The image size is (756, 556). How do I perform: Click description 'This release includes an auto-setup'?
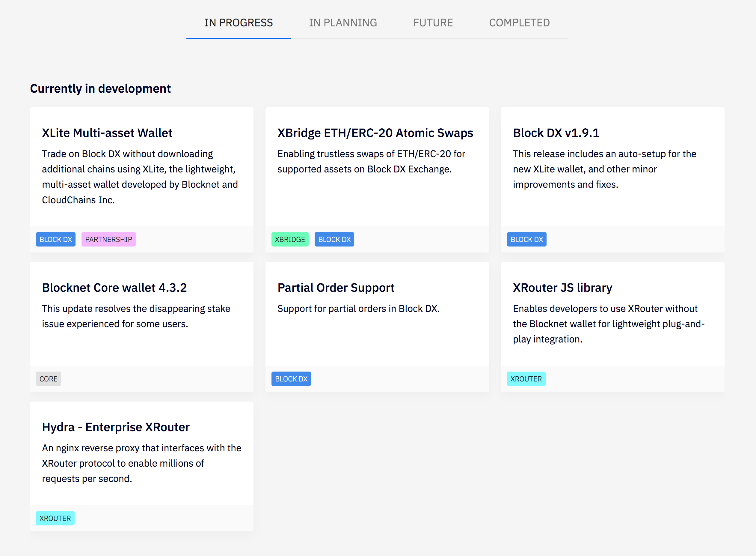tap(604, 169)
